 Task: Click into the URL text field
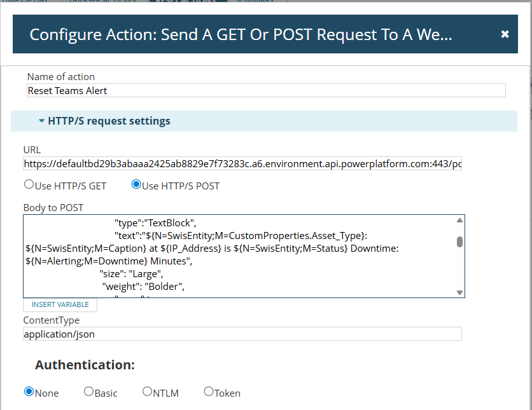click(x=242, y=164)
